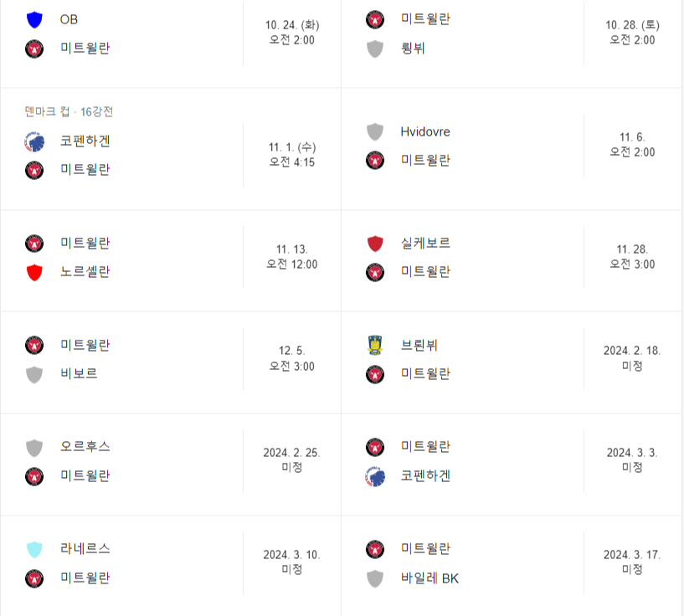Click the Hvidovre team name

(x=424, y=131)
